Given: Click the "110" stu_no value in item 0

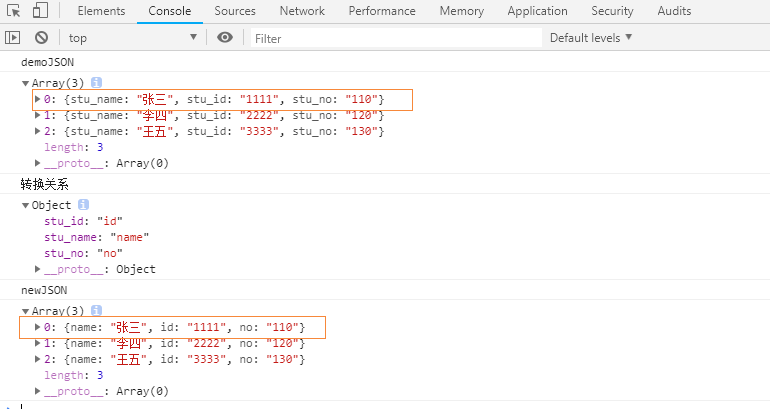Looking at the screenshot, I should click(x=361, y=99).
